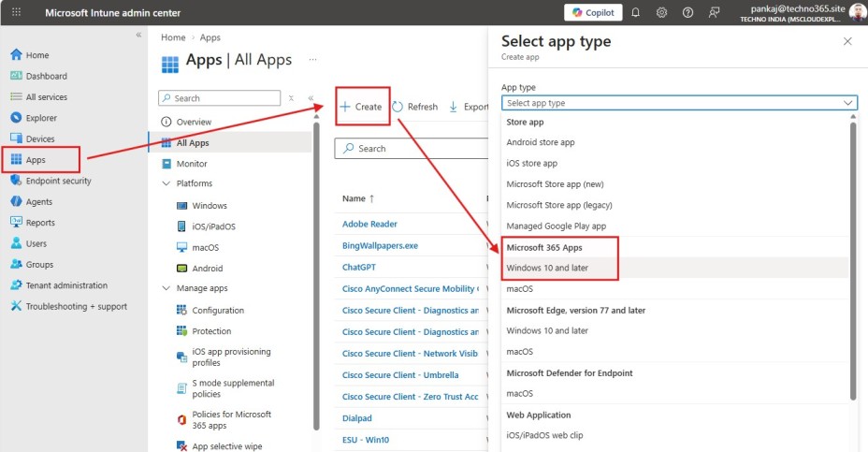868x452 pixels.
Task: Click the apps list Search box
Action: pyautogui.click(x=411, y=149)
